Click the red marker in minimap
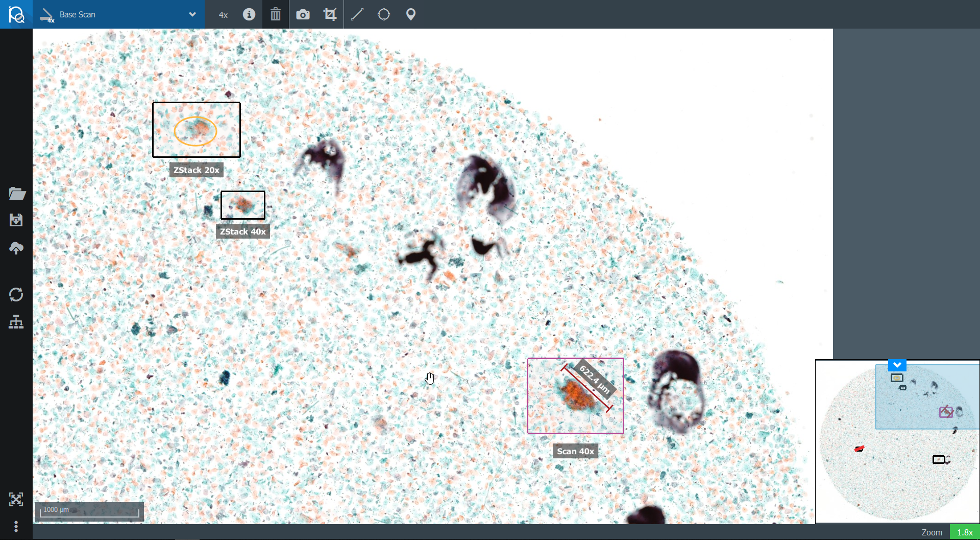 860,449
